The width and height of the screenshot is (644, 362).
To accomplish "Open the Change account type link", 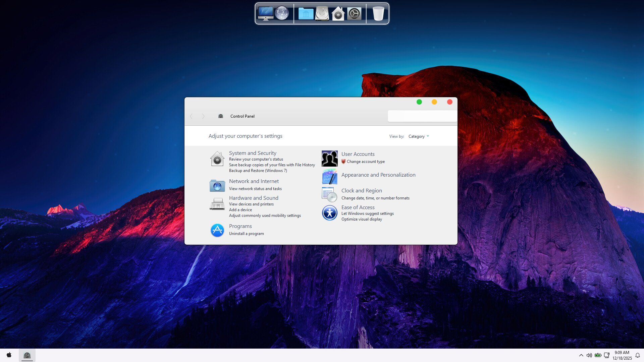I will coord(366,162).
